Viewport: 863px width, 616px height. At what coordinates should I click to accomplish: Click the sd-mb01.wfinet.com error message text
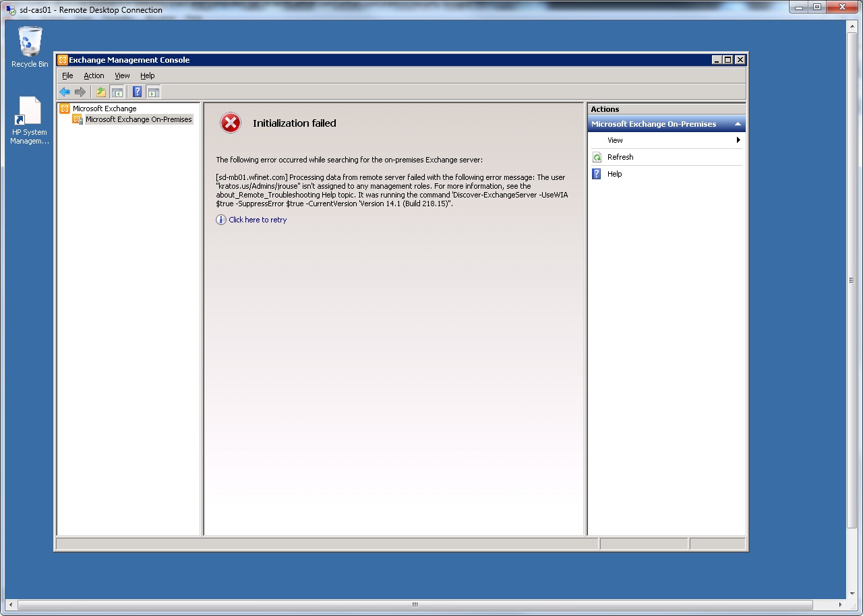(x=392, y=190)
